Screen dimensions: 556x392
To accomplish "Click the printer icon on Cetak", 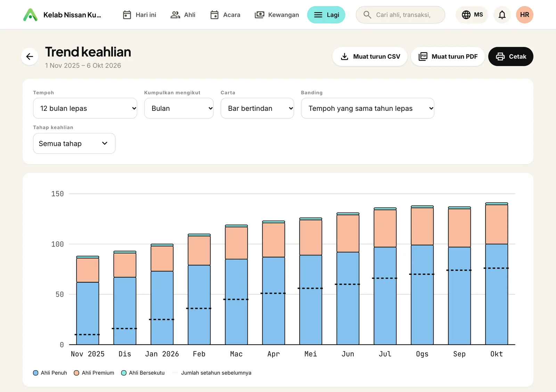I will pyautogui.click(x=500, y=56).
